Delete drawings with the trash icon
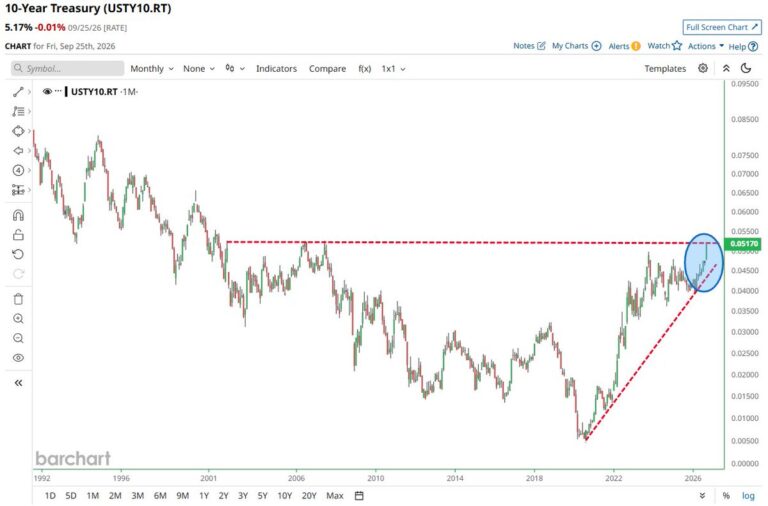Image resolution: width=768 pixels, height=506 pixels. [x=18, y=299]
